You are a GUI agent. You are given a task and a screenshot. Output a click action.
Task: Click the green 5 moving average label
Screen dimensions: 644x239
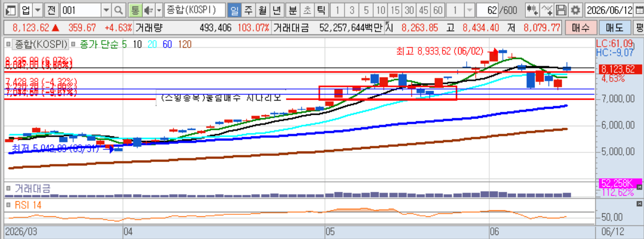pos(124,45)
